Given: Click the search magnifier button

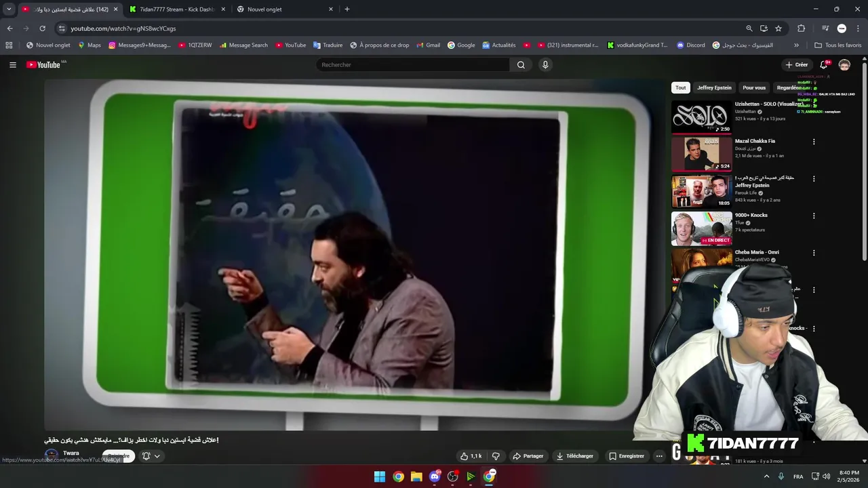Looking at the screenshot, I should (x=521, y=65).
